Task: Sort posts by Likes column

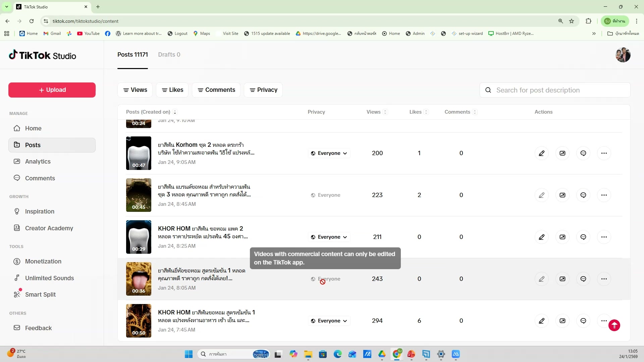Action: (426, 112)
